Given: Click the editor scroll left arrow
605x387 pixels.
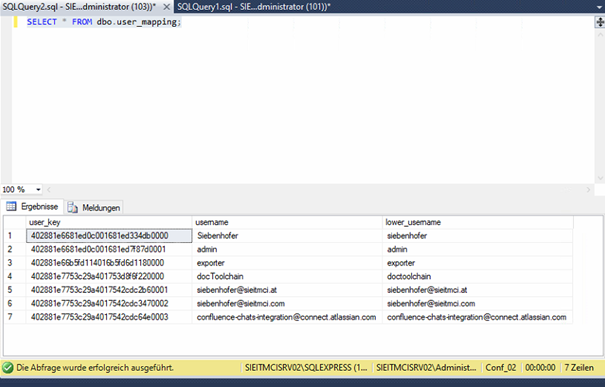Looking at the screenshot, I should coord(49,189).
